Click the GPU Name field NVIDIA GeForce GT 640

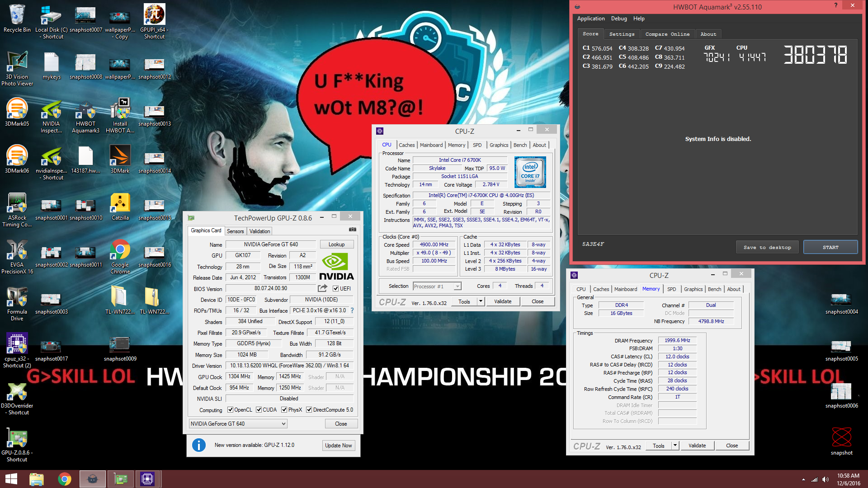tap(271, 244)
